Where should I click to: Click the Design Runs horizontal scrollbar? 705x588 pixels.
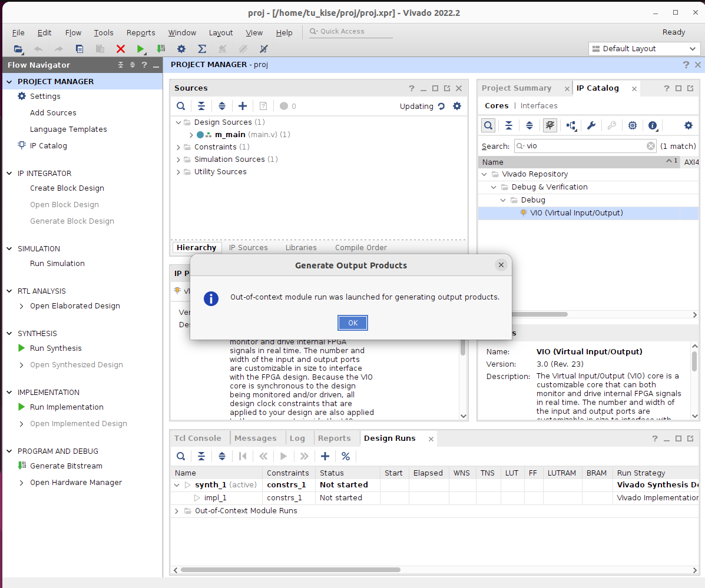tap(290, 570)
